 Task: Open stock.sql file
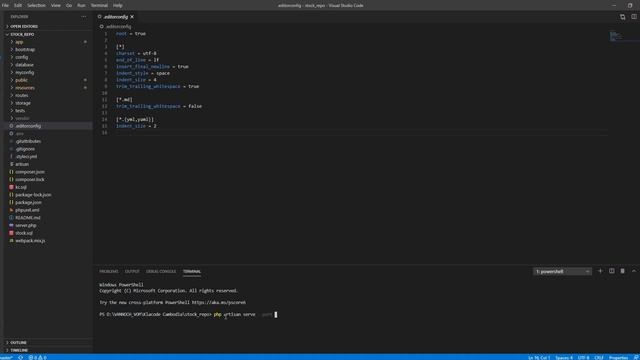[24, 233]
